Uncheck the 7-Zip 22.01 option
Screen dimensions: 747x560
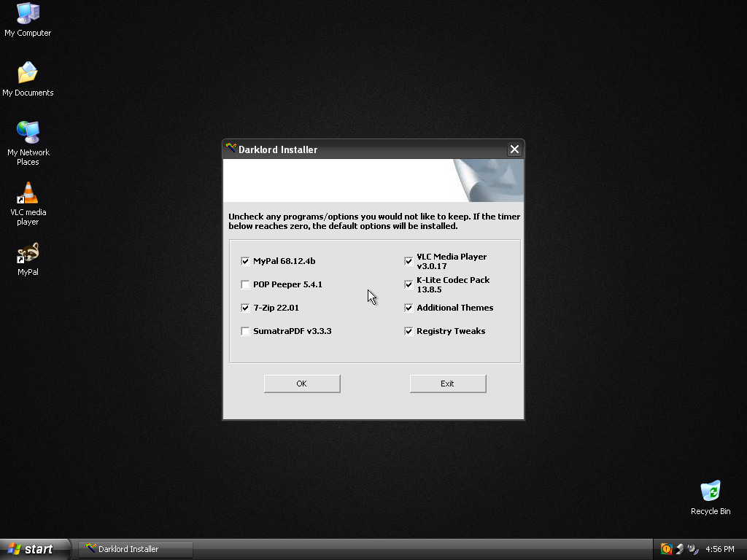245,308
